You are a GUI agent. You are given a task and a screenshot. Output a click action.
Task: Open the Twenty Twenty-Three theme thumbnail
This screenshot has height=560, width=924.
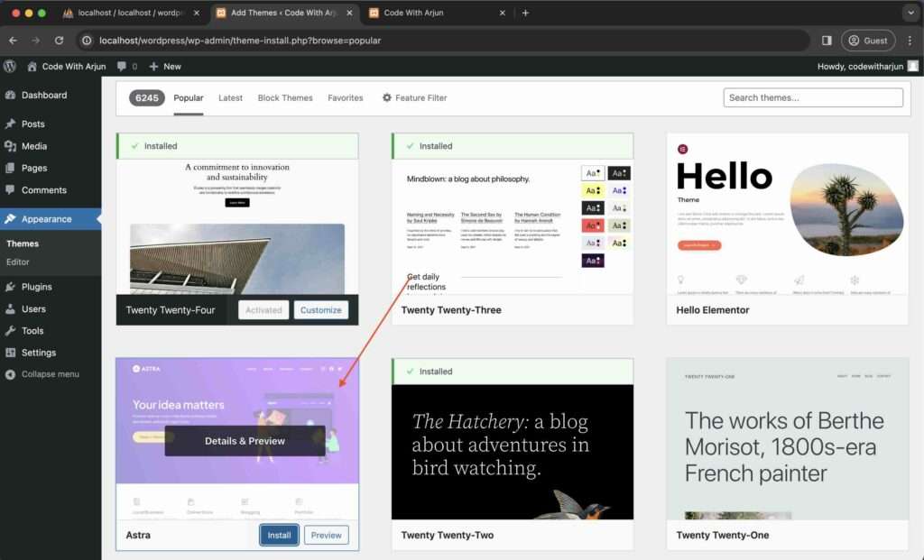tap(513, 226)
